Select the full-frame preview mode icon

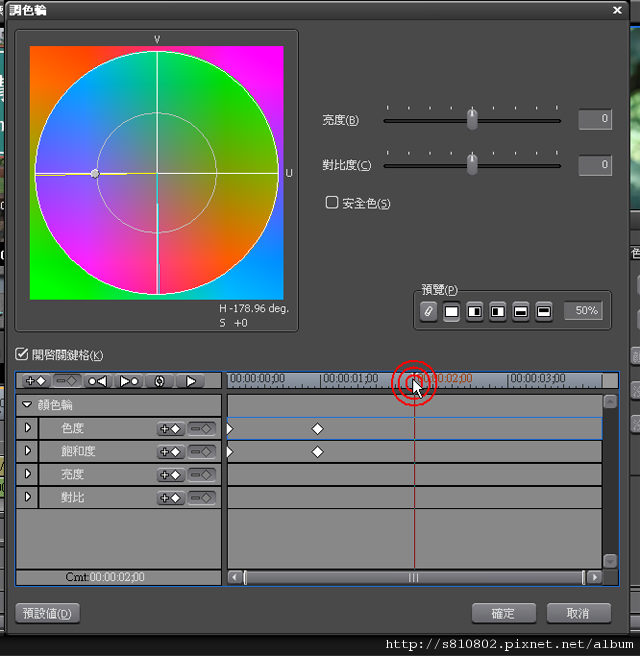click(452, 311)
